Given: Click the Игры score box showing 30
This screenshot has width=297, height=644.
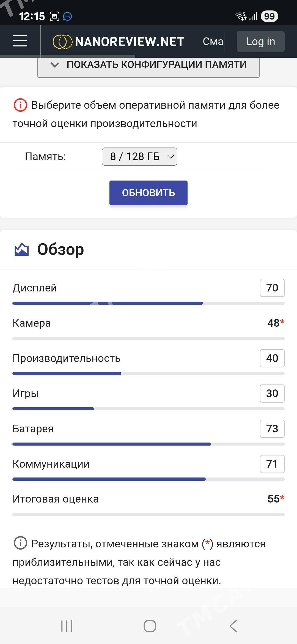Looking at the screenshot, I should point(272,394).
